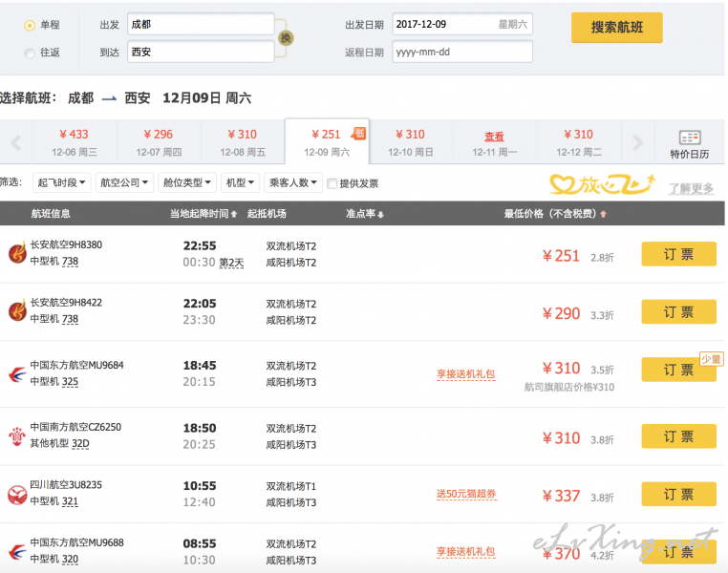Select the 单程 one-way radio button
Viewport: 728px width, 573px height.
pyautogui.click(x=30, y=26)
